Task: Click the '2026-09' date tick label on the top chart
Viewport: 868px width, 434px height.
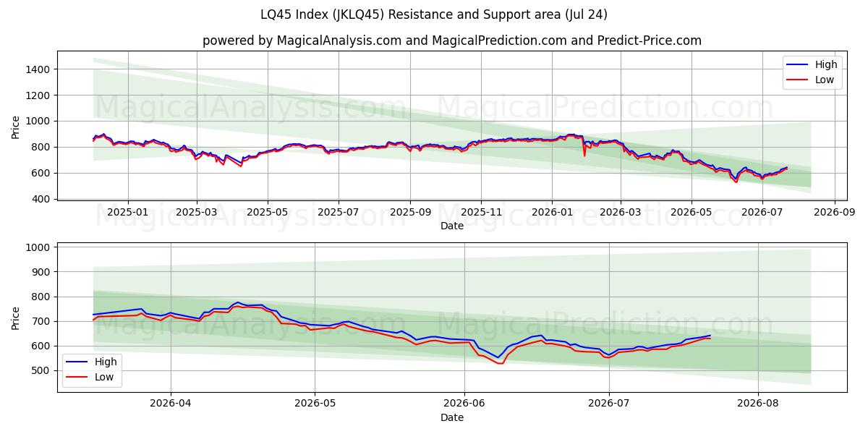Action: tap(834, 212)
